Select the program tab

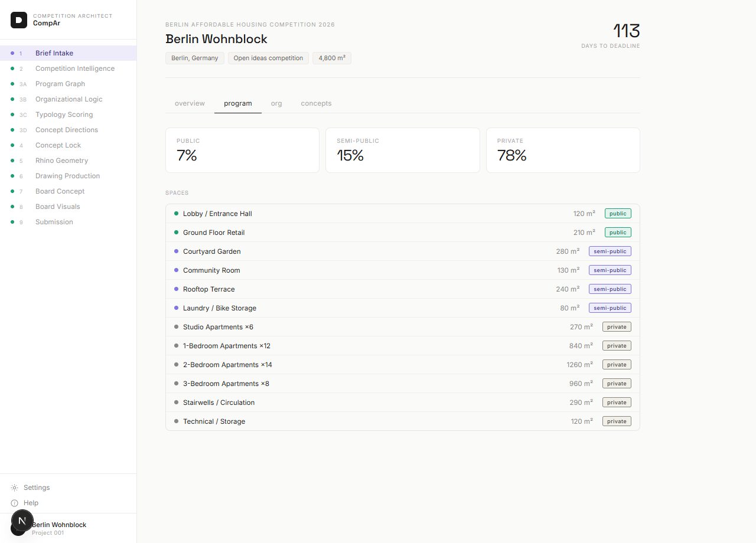pos(238,103)
